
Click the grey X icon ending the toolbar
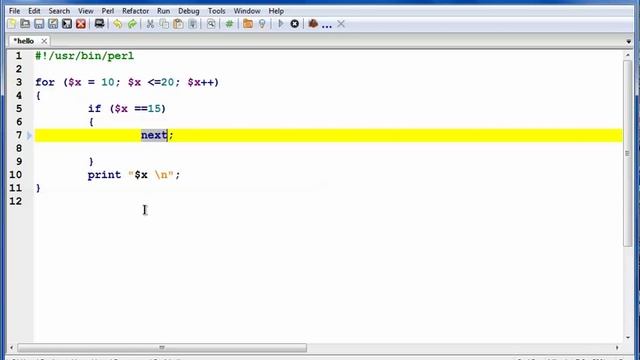pyautogui.click(x=341, y=24)
